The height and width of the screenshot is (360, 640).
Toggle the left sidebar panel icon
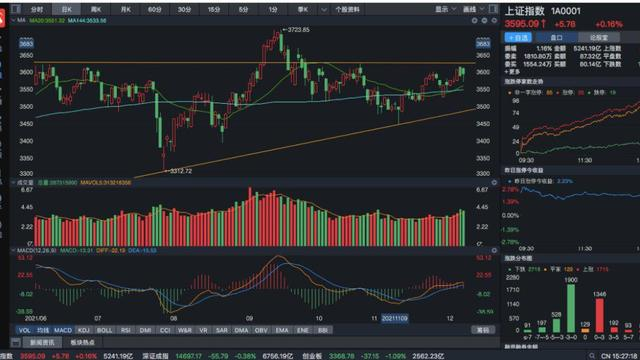point(16,9)
